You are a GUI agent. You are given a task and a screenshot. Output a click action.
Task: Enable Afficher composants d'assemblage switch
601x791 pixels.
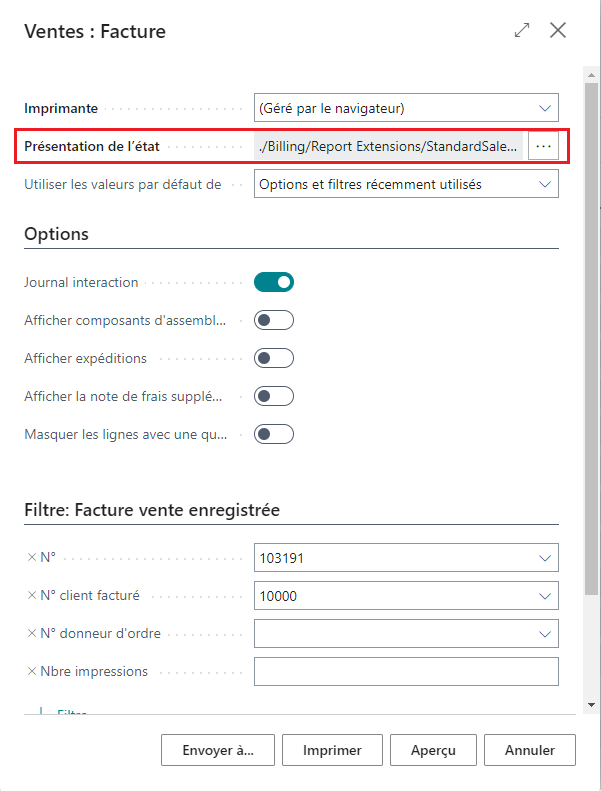pyautogui.click(x=274, y=320)
